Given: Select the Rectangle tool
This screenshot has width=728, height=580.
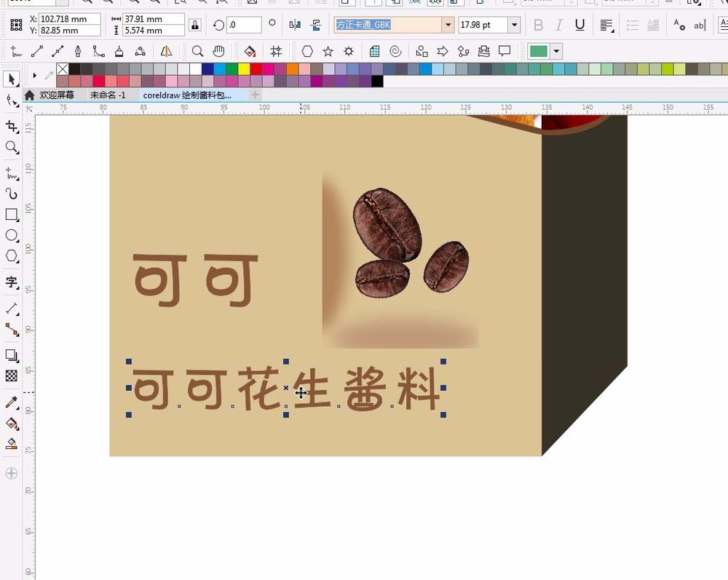Looking at the screenshot, I should tap(12, 215).
